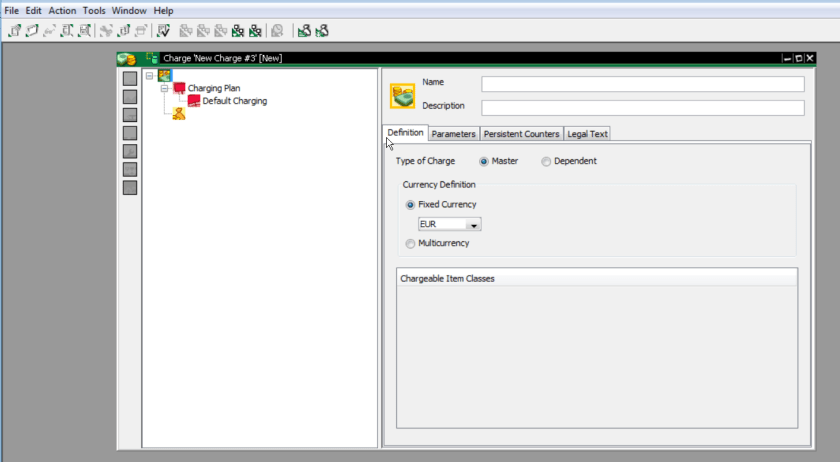Screen dimensions: 840x462
Task: Collapse the root tree node
Action: click(x=149, y=76)
